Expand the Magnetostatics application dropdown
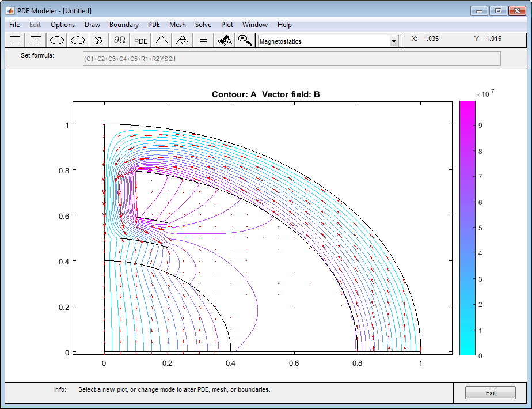 (x=394, y=41)
